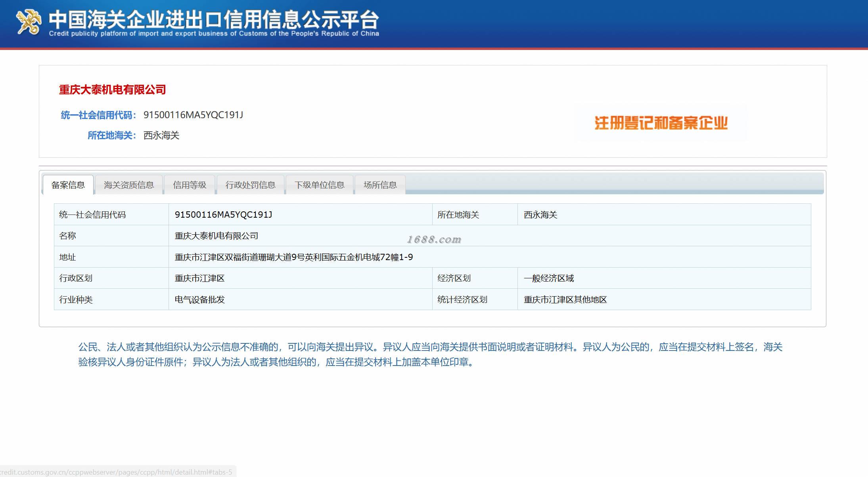Click the blue objection notice paragraph

tap(430, 354)
